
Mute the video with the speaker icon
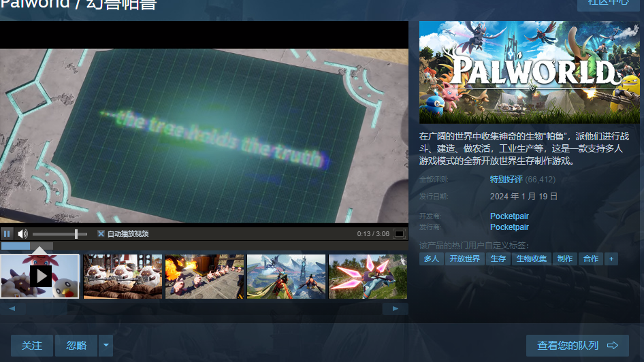click(22, 234)
